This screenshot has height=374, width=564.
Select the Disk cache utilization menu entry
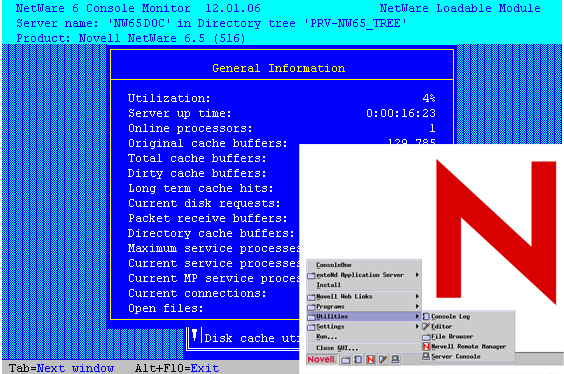coord(252,338)
